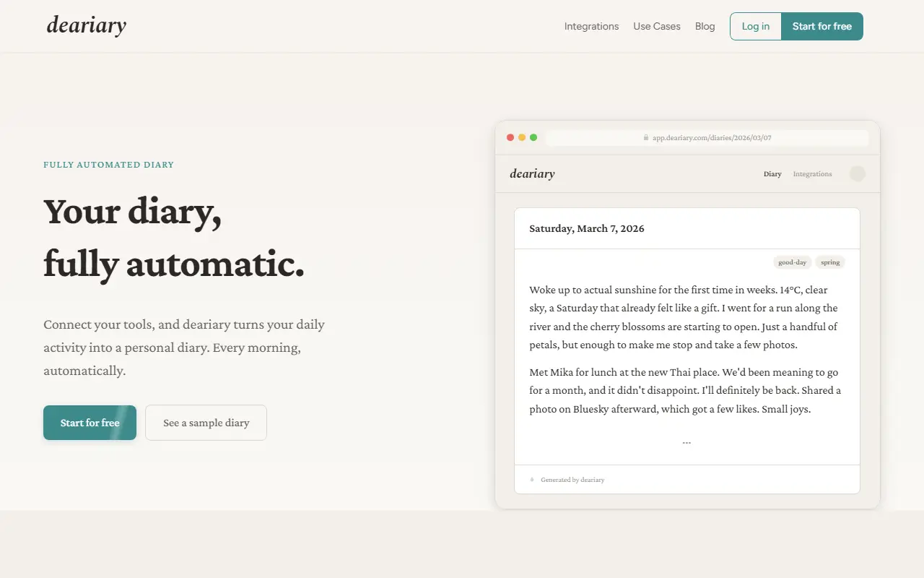Screen dimensions: 924x578
Task: Click the lock icon in the preview address bar
Action: coord(646,138)
